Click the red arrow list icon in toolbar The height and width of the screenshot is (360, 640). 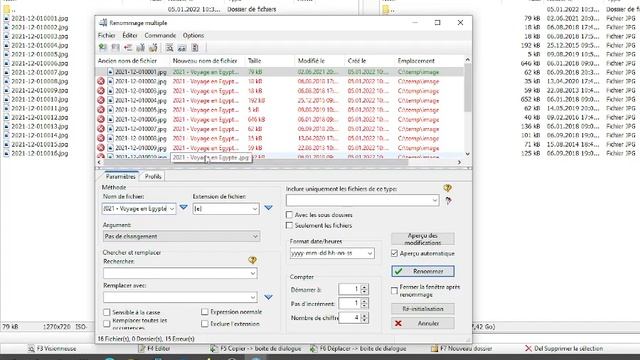(x=128, y=48)
